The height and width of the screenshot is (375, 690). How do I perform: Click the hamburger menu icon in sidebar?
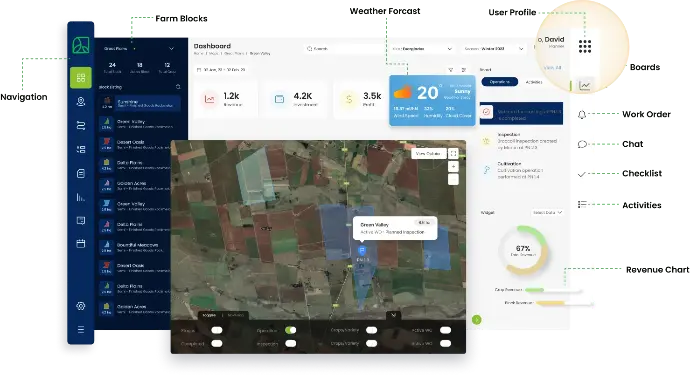[x=81, y=329]
